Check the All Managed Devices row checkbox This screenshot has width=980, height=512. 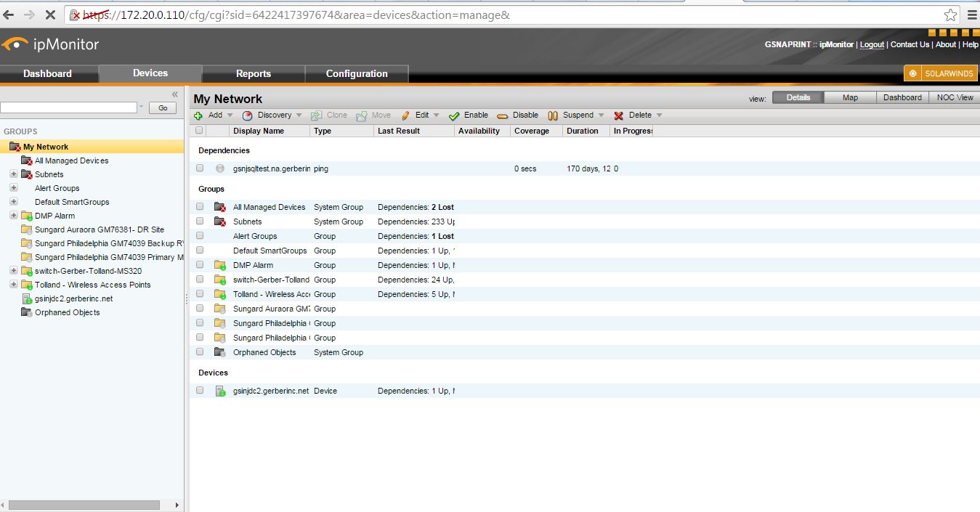pos(200,207)
